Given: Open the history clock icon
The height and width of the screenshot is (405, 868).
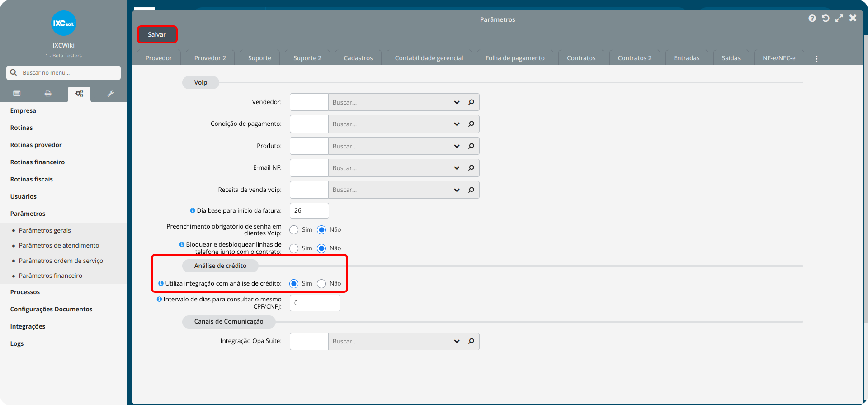Looking at the screenshot, I should pos(826,18).
